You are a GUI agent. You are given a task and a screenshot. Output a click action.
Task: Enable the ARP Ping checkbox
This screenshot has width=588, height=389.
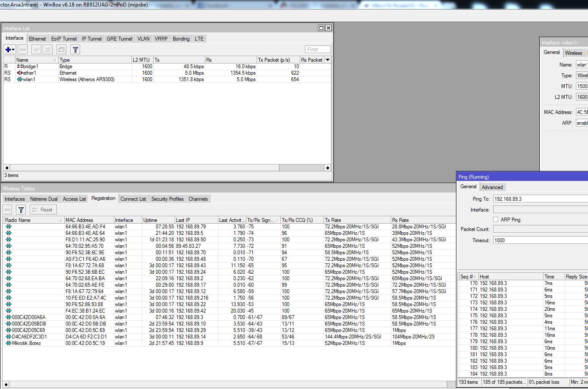pos(496,219)
